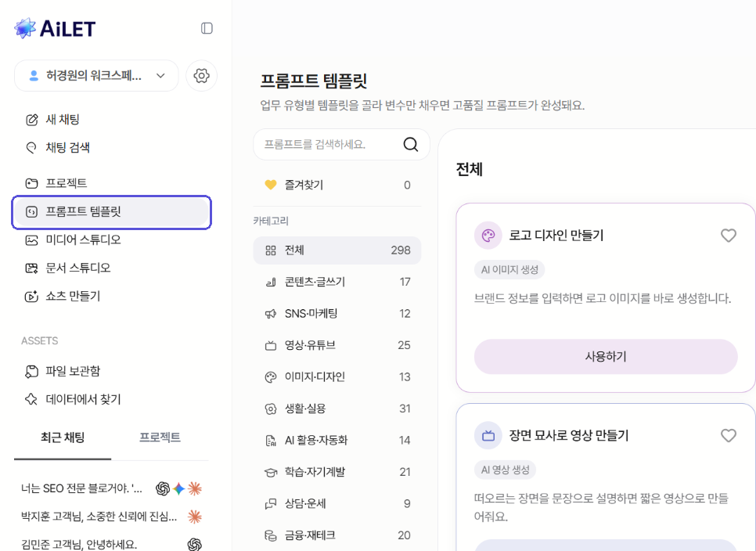756x551 pixels.
Task: Click 사용하기 on the logo design card
Action: (606, 357)
